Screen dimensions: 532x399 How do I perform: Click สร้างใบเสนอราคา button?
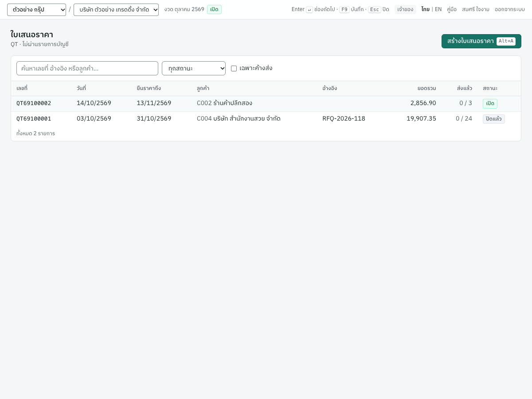click(x=481, y=41)
